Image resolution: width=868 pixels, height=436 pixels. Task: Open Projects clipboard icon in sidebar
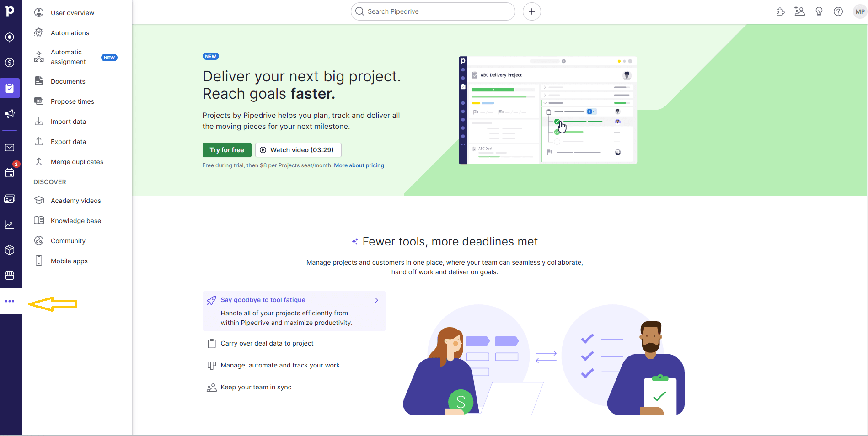[10, 88]
